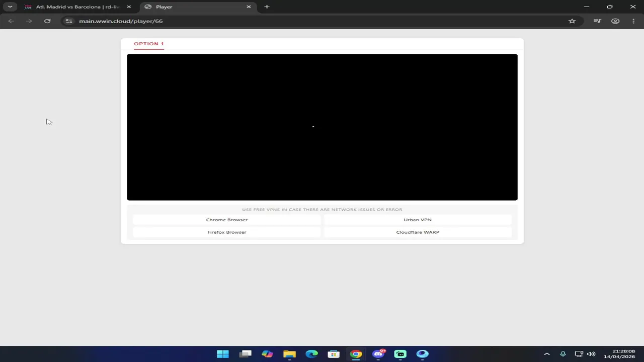Go forward to next page
The image size is (644, 362).
point(29,21)
